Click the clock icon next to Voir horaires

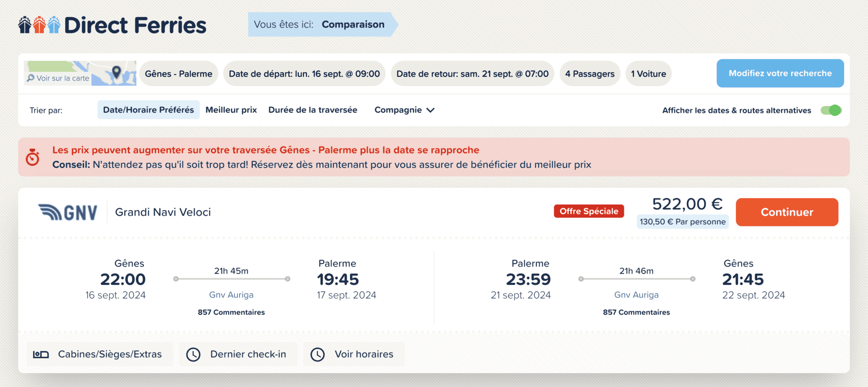(317, 354)
